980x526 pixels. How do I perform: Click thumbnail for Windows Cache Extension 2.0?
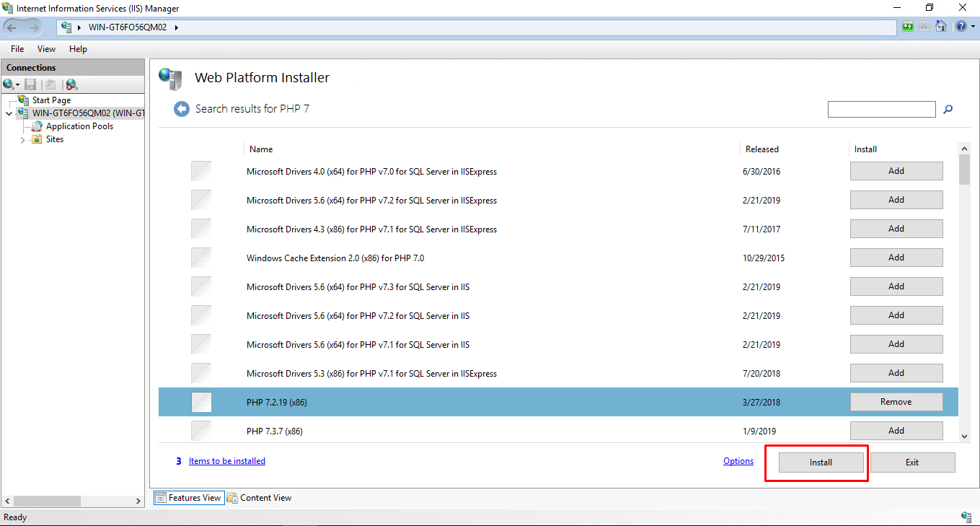point(201,258)
